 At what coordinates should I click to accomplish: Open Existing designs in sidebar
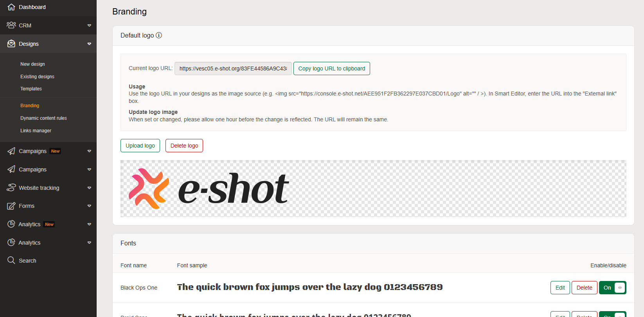click(37, 77)
